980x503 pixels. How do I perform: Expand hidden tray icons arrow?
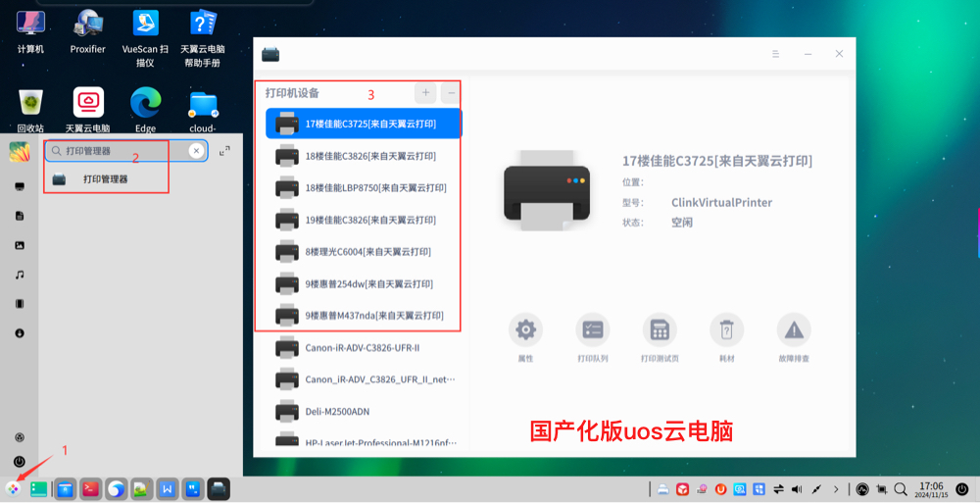click(x=836, y=489)
